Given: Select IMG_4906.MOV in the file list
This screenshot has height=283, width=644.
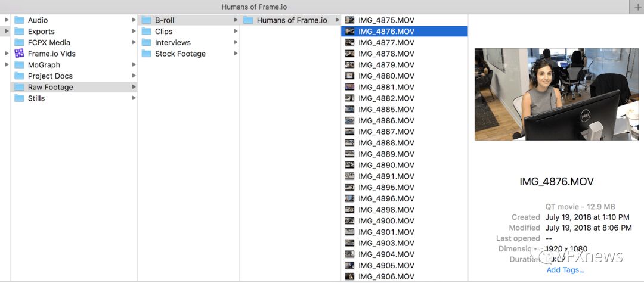Looking at the screenshot, I should pos(386,276).
